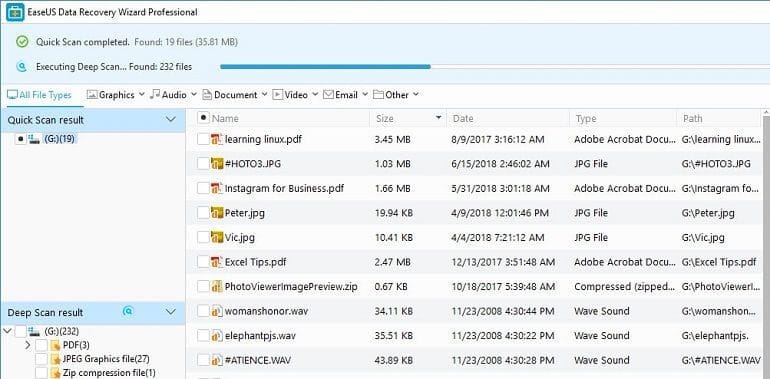
Task: Click the Zip compression file folder icon
Action: click(x=55, y=373)
